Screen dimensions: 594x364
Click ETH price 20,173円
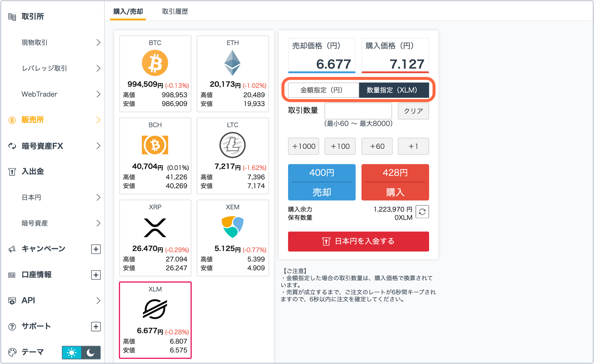[225, 85]
